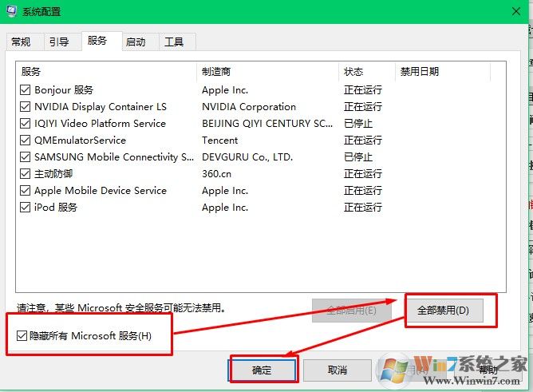The width and height of the screenshot is (533, 392).
Task: Select Apple Mobile Device Service text
Action: pyautogui.click(x=101, y=191)
